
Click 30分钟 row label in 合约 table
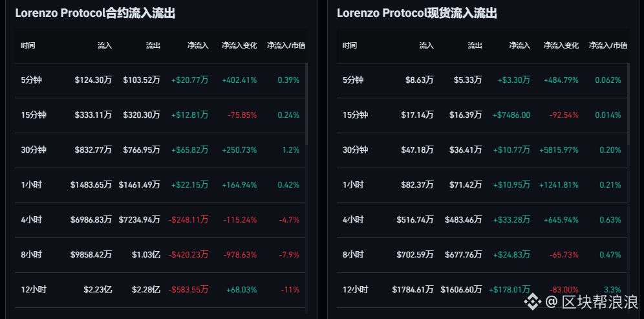34,150
